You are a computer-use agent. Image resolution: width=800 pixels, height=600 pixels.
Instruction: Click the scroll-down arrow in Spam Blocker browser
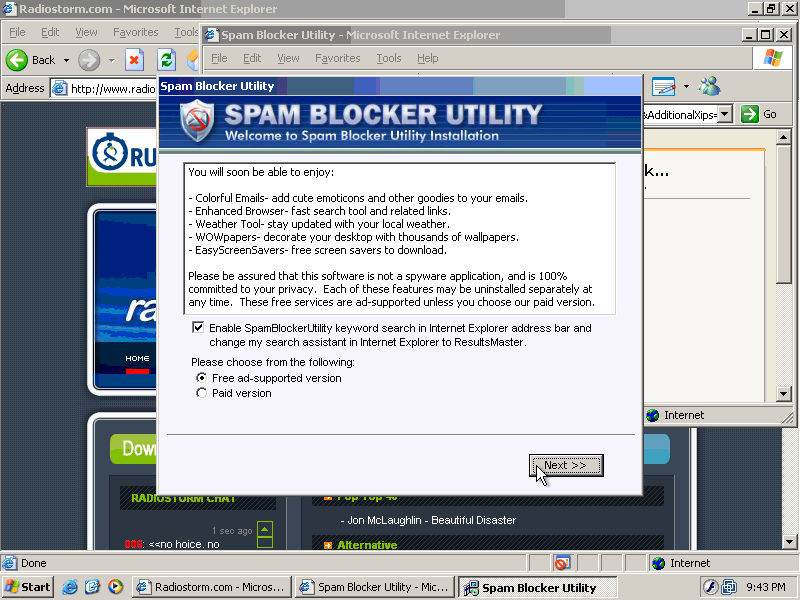[x=784, y=393]
